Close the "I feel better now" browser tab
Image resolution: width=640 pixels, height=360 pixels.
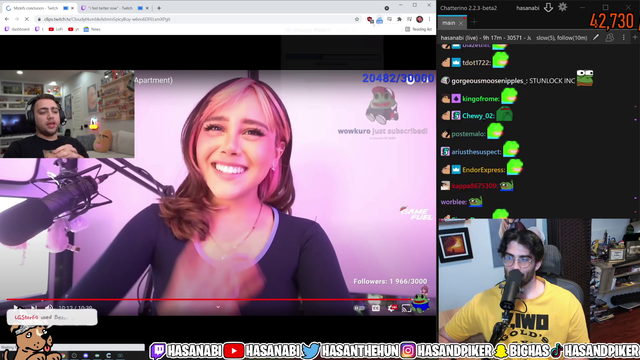[147, 8]
